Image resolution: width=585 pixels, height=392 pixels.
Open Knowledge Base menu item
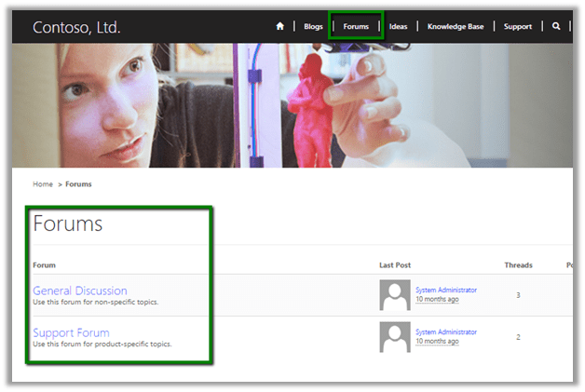(456, 26)
